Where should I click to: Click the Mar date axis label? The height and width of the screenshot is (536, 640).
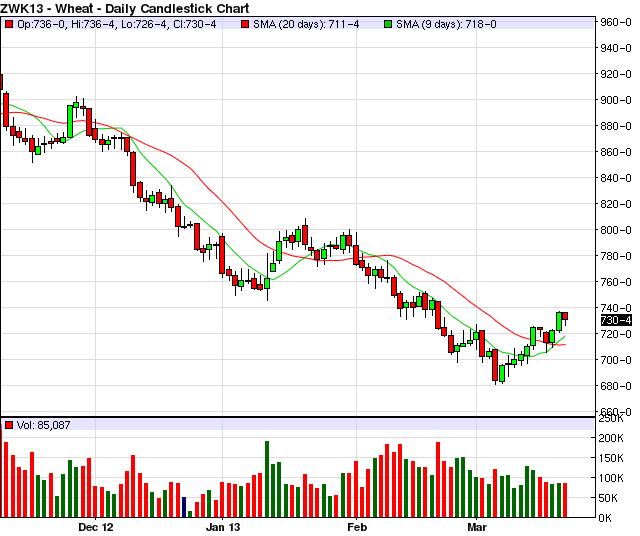(x=477, y=527)
